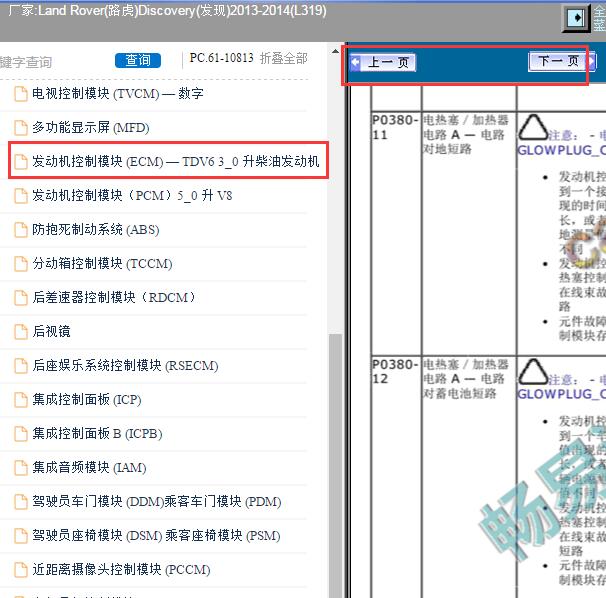Click document icon beside 分动箱控制模块 (TCCM)

[x=20, y=264]
